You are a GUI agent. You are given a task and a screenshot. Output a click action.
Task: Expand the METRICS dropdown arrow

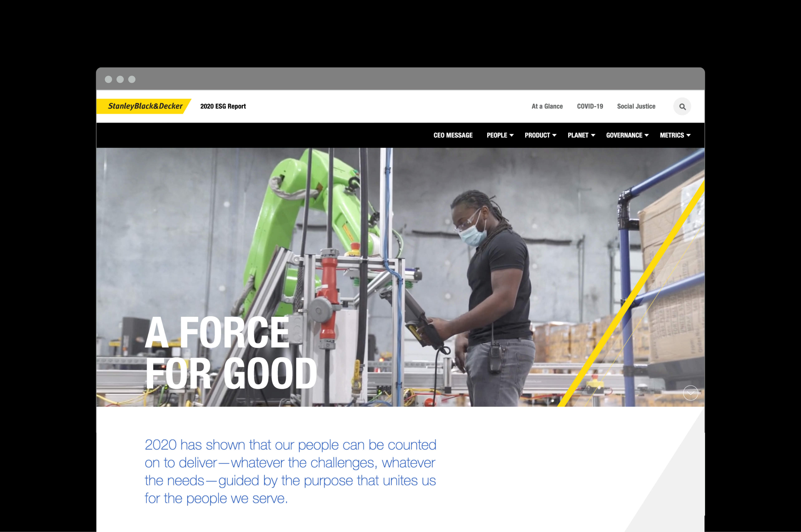click(688, 135)
